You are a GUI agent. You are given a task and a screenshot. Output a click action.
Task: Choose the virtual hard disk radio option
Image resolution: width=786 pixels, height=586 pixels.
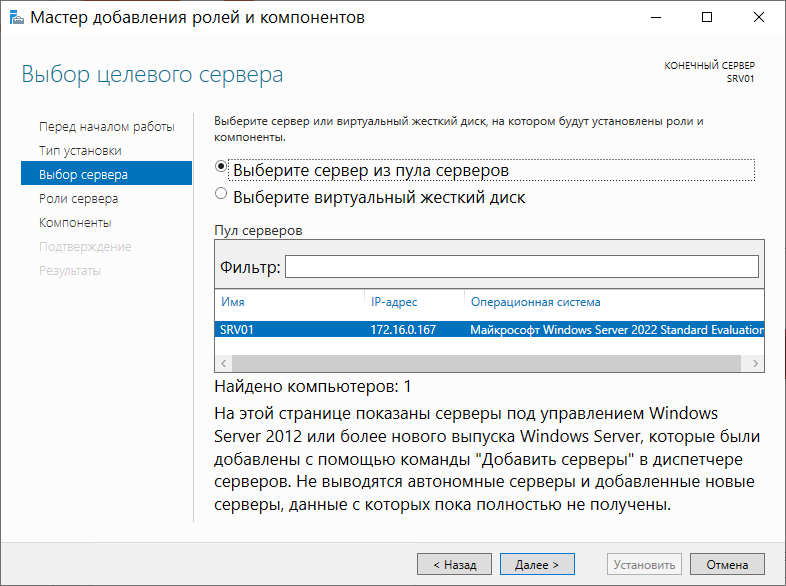(x=221, y=193)
